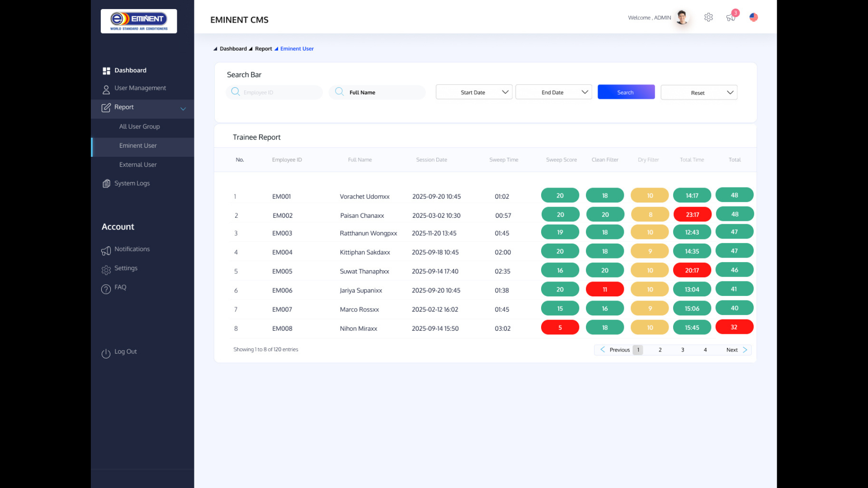Image resolution: width=868 pixels, height=488 pixels.
Task: Open Dashboard from the sidebar
Action: [x=130, y=70]
